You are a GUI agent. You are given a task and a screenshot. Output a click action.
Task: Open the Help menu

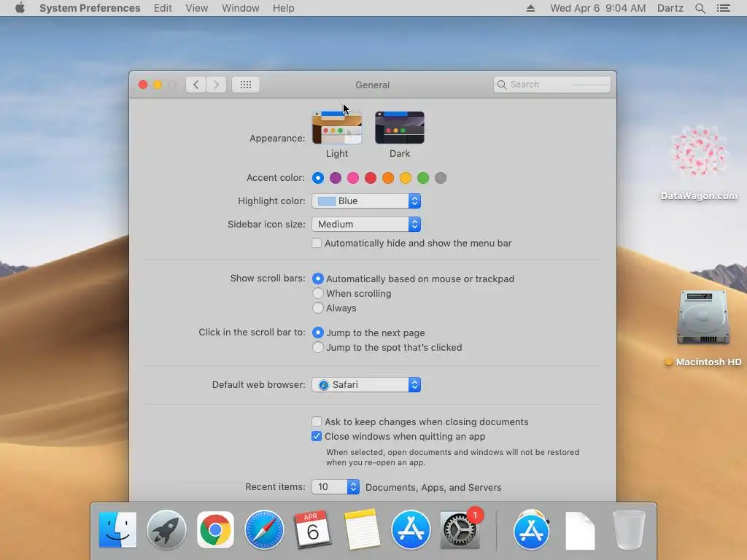tap(284, 8)
